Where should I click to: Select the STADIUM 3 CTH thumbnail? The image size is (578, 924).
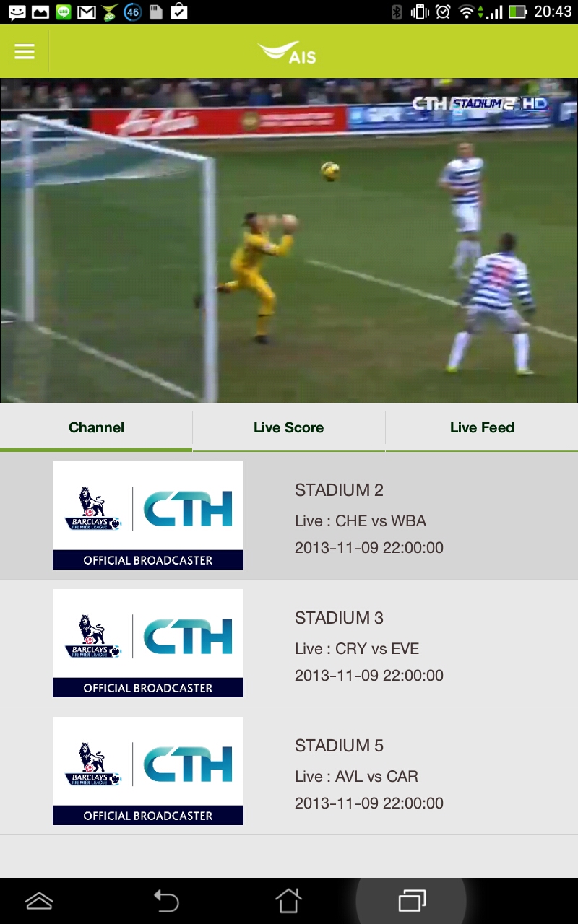[x=148, y=643]
